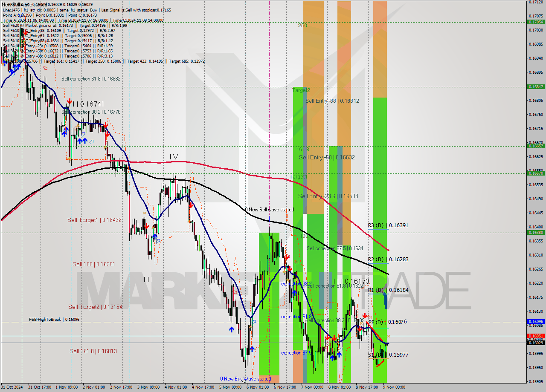Click the '0 New Sell wave started' annotation

(x=269, y=210)
